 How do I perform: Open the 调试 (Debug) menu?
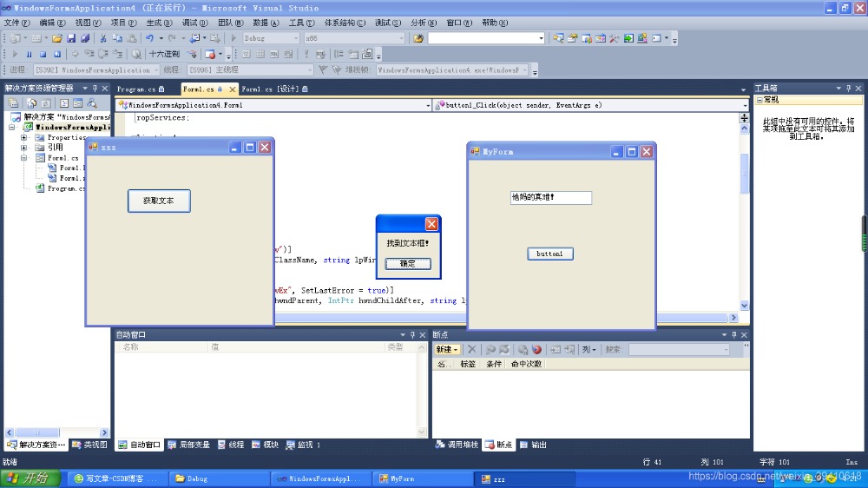[193, 23]
